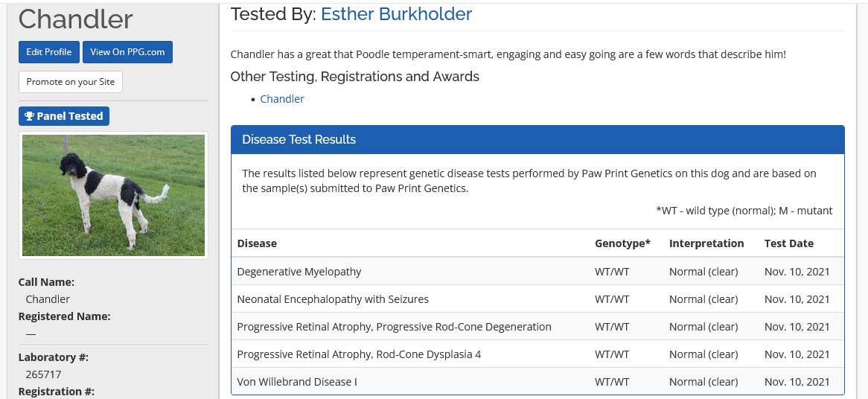Open Esther Burkholder tester link
The image size is (868, 399).
point(396,14)
